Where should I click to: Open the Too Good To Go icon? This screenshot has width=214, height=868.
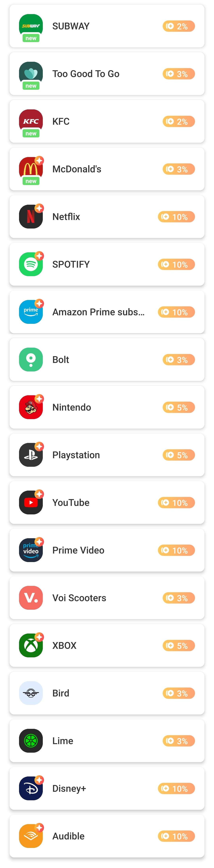pos(31,73)
